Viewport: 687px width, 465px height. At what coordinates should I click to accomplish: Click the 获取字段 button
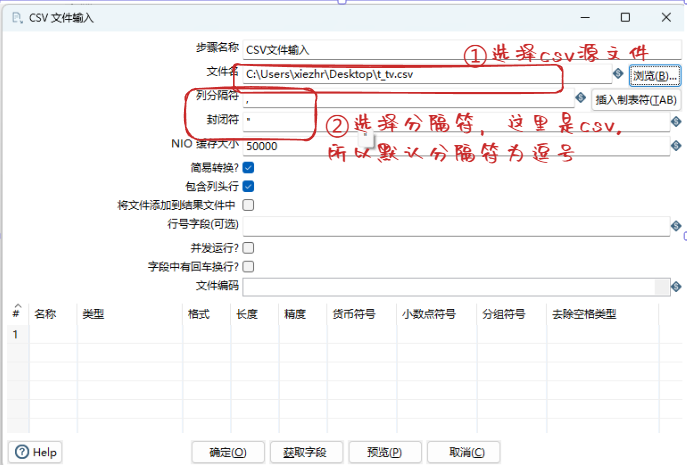point(306,452)
